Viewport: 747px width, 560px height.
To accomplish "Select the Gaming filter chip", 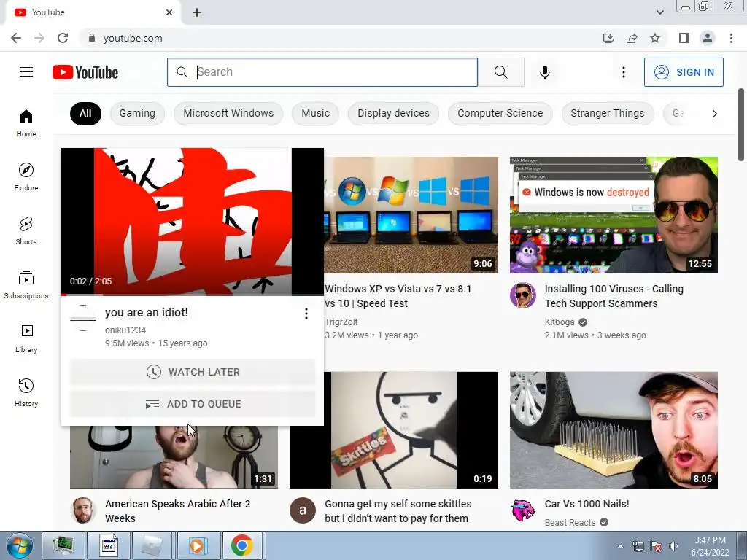I will point(137,113).
